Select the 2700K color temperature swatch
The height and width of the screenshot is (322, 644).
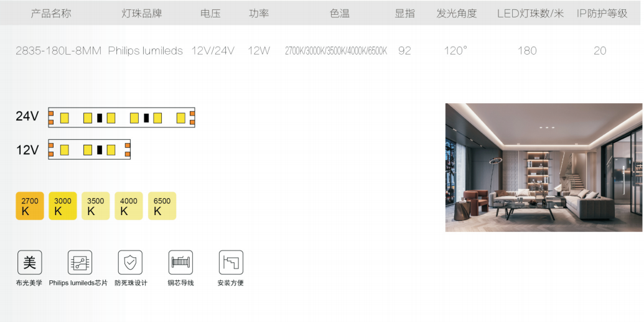pyautogui.click(x=30, y=206)
